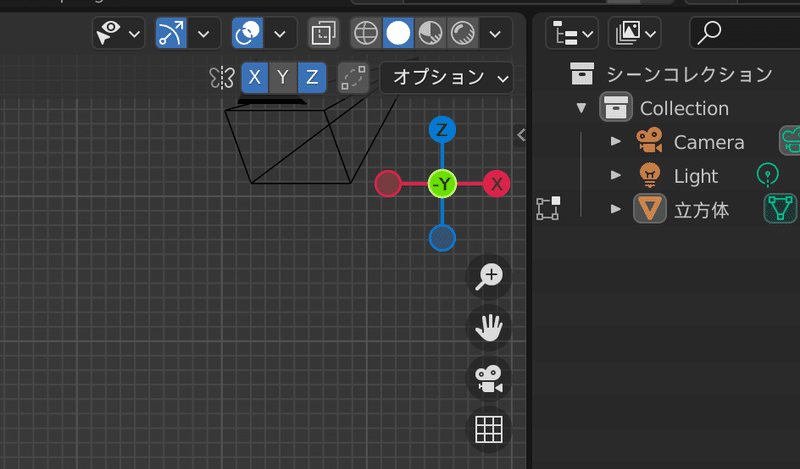Open the オプション dropdown

pos(446,78)
